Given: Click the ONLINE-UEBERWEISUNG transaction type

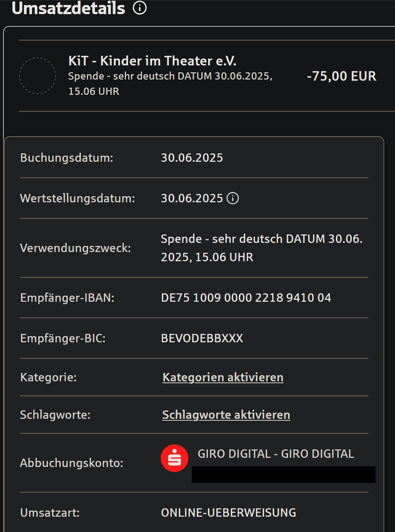Looking at the screenshot, I should coord(229,512).
